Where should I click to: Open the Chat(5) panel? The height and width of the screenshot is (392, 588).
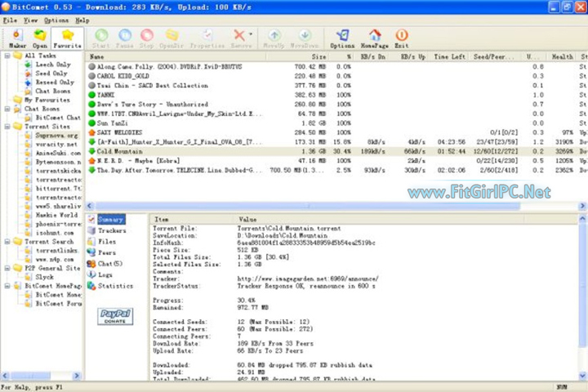109,264
